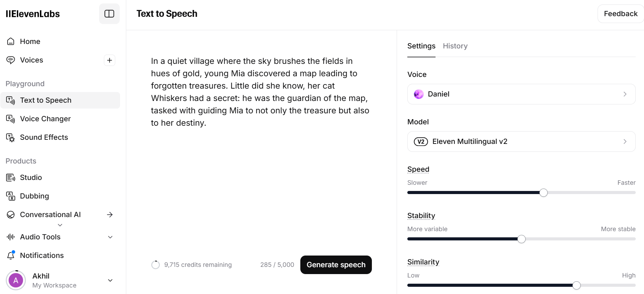Add a new voice with the plus icon

tap(109, 60)
